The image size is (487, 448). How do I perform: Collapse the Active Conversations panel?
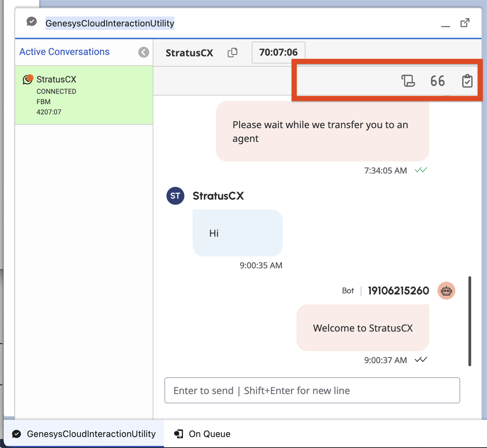pyautogui.click(x=144, y=52)
